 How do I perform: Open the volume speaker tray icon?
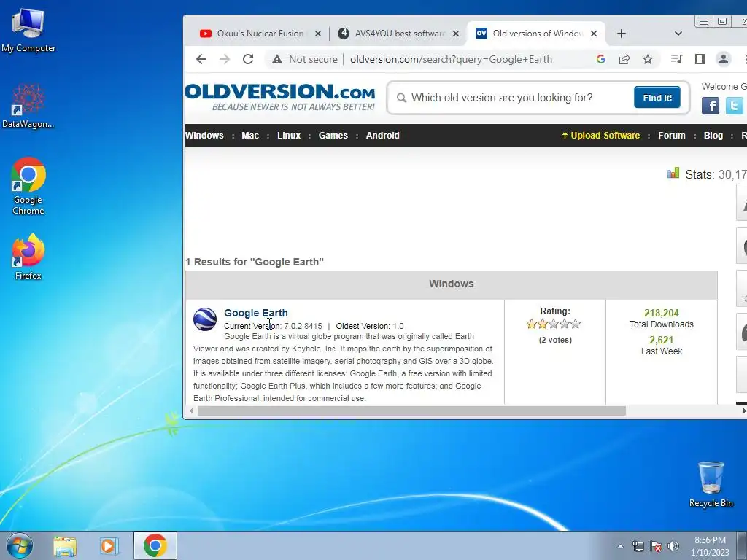(673, 546)
